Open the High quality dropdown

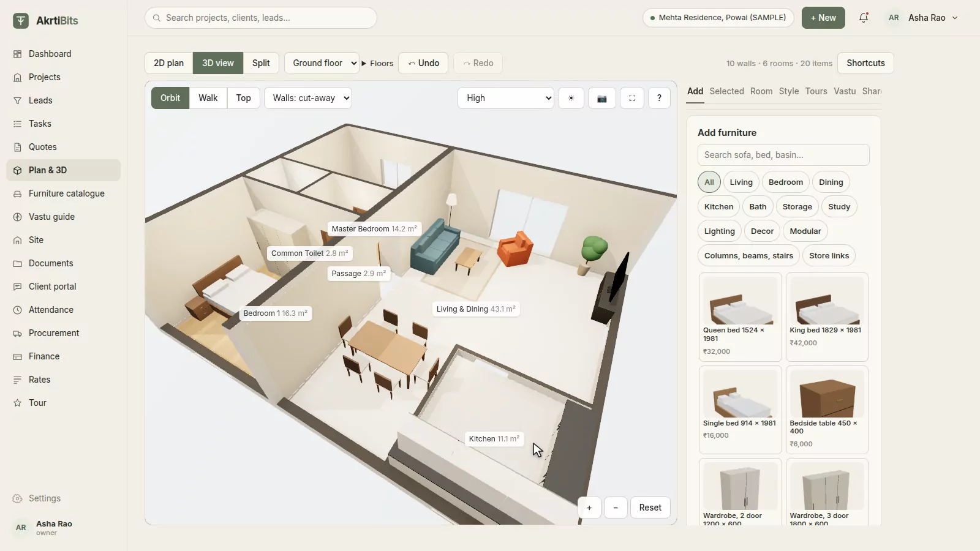coord(506,98)
